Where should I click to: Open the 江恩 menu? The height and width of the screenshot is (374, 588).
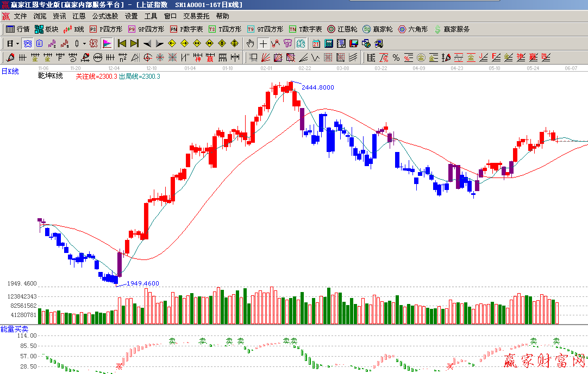[79, 16]
